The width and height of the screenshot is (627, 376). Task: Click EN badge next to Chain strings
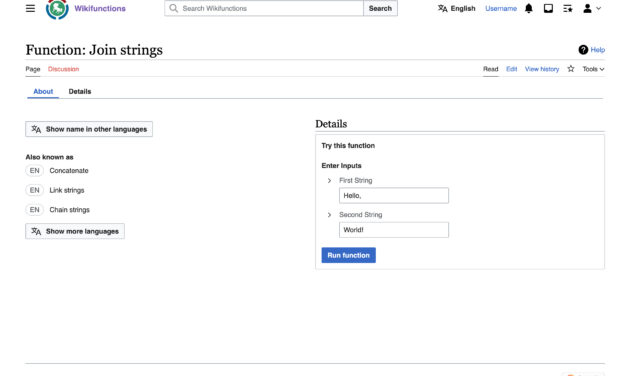tap(34, 210)
